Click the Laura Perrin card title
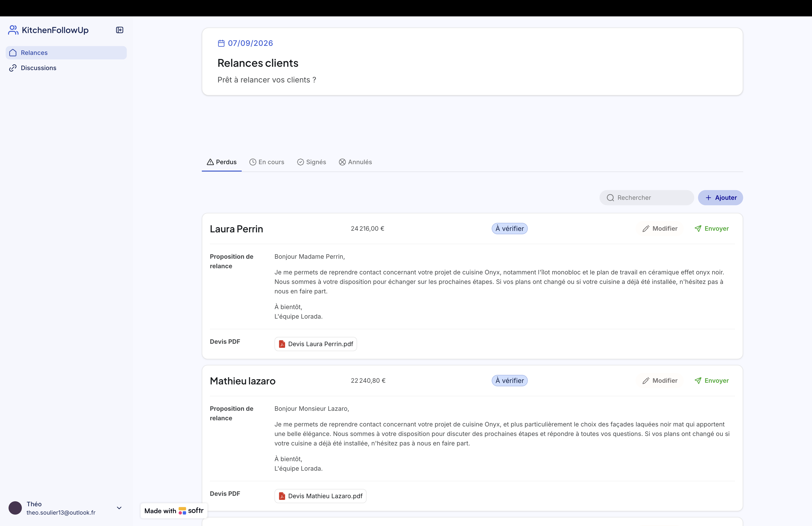Viewport: 812px width, 526px height. point(236,229)
